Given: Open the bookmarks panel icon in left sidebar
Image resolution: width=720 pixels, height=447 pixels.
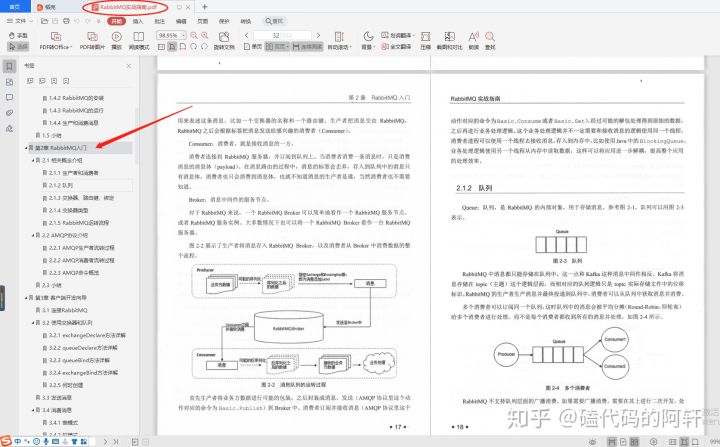Looking at the screenshot, I should (9, 66).
